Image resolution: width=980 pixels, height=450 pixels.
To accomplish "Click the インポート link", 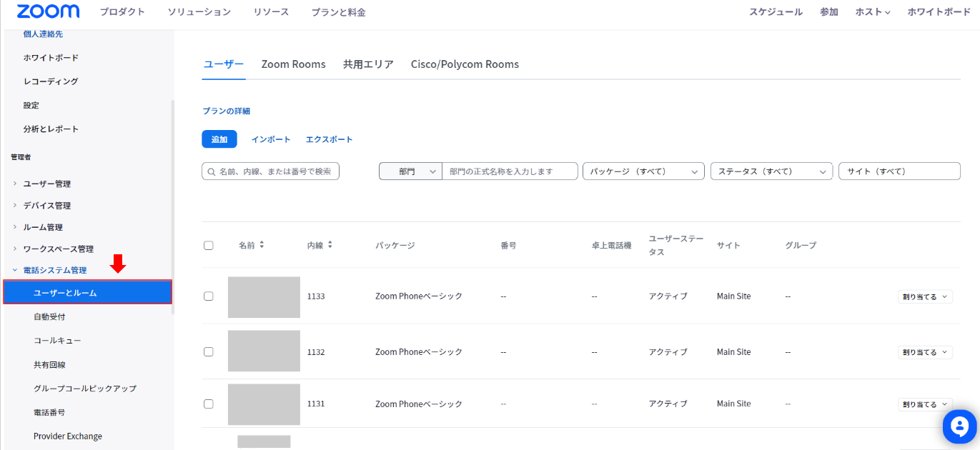I will 271,139.
